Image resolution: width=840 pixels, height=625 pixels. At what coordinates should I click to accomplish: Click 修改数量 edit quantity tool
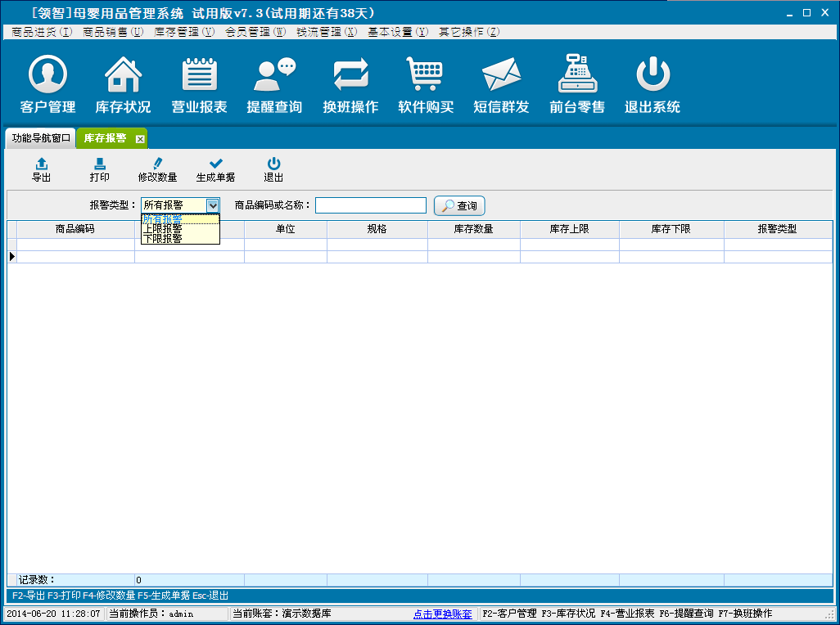coord(157,169)
